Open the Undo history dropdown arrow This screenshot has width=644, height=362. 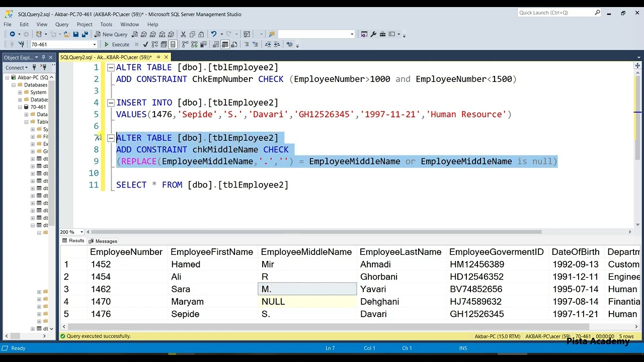point(221,34)
